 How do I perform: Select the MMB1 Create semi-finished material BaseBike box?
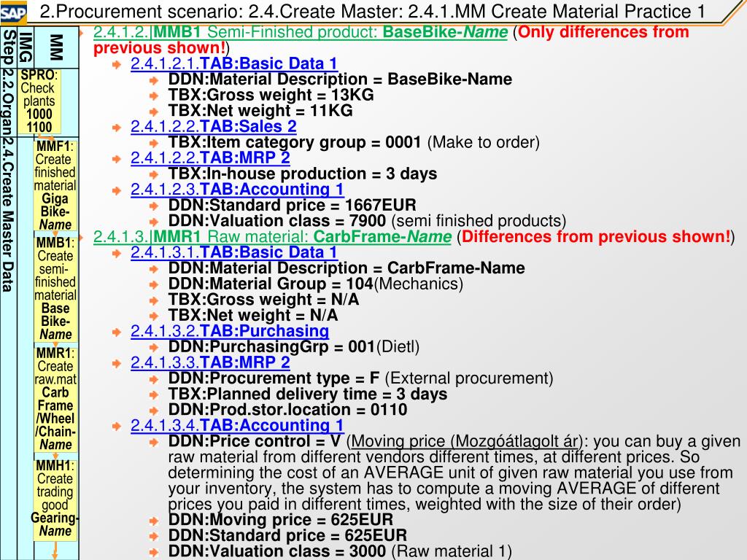tap(55, 288)
